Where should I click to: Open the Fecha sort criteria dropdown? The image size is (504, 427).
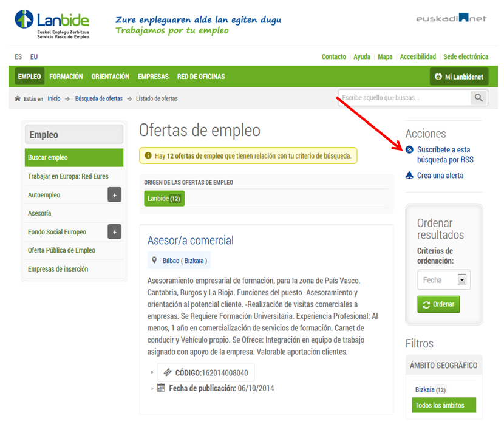pyautogui.click(x=461, y=280)
